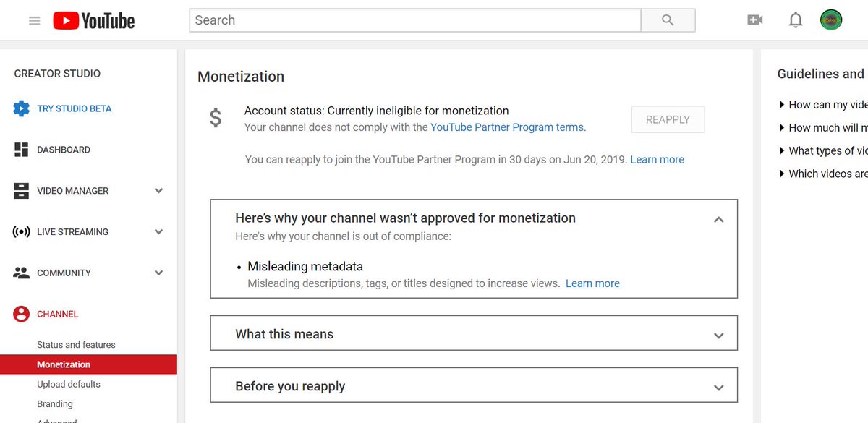Expand the Live Streaming submenu chevron
Image resolution: width=868 pixels, height=423 pixels.
158,232
